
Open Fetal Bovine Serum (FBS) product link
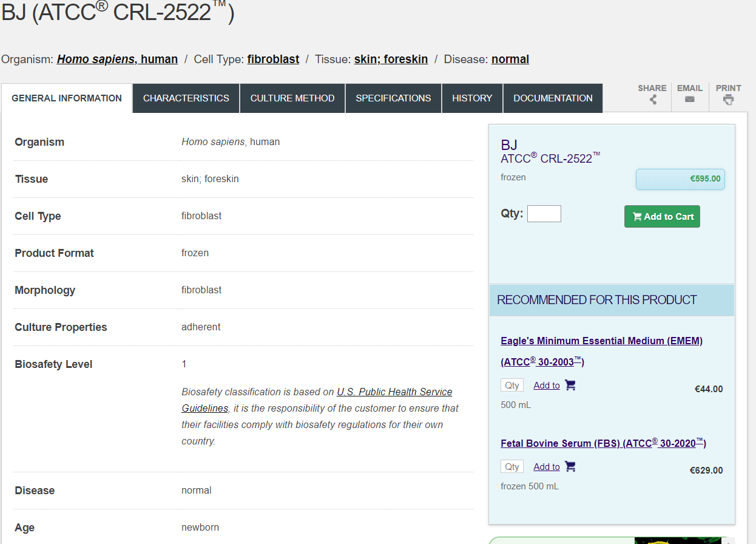(x=603, y=443)
